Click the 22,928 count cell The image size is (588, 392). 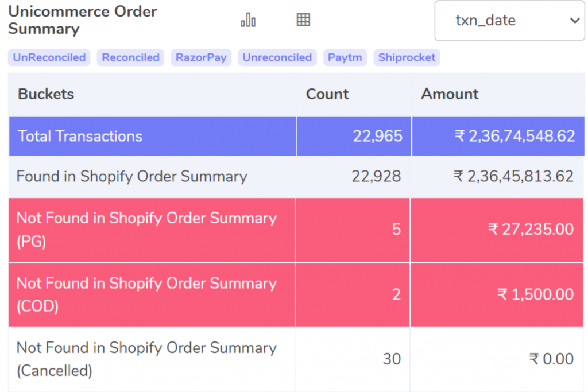point(353,177)
